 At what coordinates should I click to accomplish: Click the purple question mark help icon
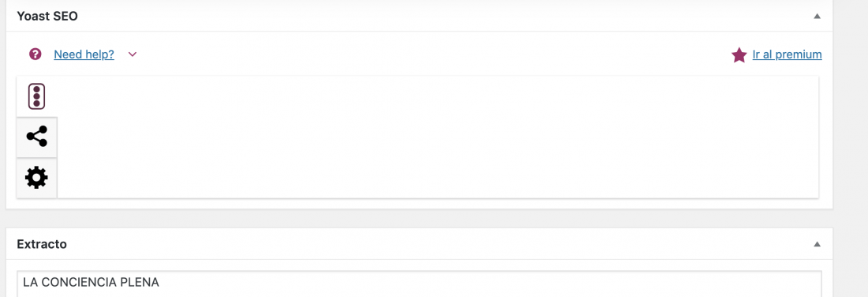pos(36,55)
